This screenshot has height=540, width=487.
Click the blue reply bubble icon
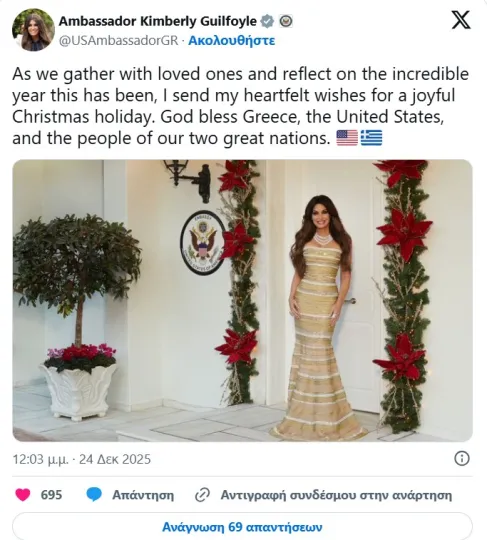(x=94, y=495)
